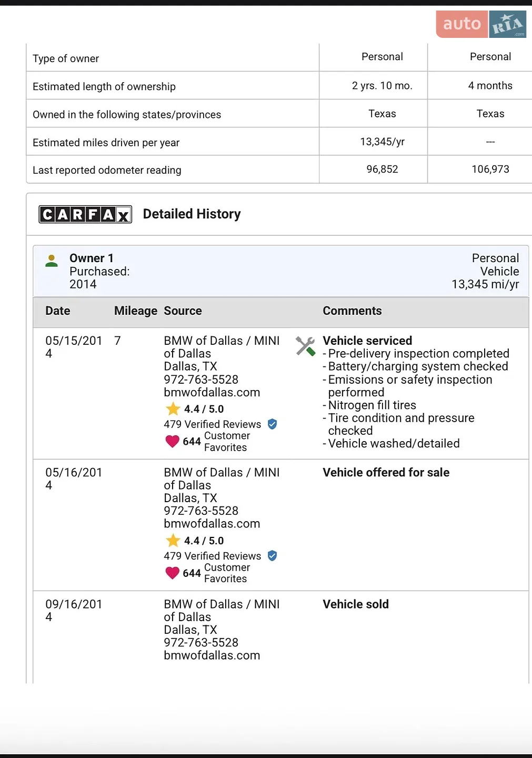Click the verified shield in 05/16/2014 entry
The width and height of the screenshot is (532, 758).
(272, 556)
